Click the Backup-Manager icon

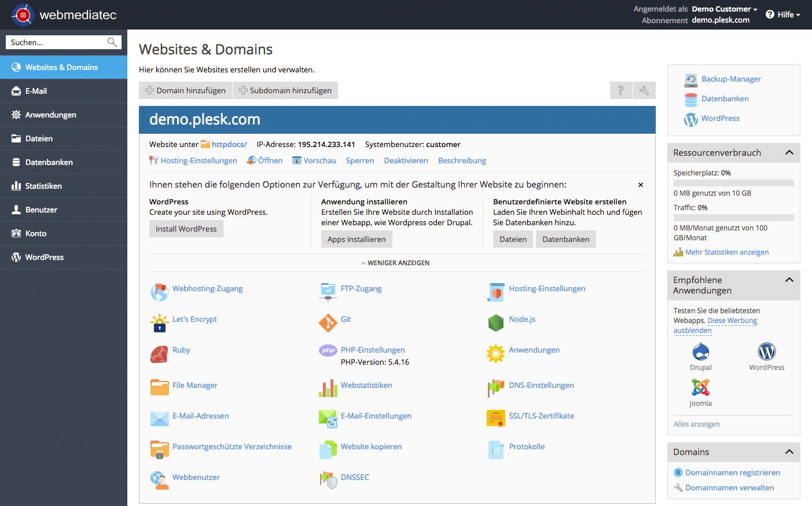pyautogui.click(x=691, y=80)
